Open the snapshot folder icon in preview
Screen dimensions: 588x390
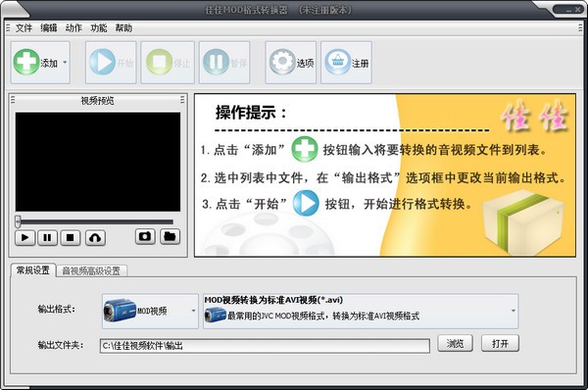pyautogui.click(x=170, y=236)
